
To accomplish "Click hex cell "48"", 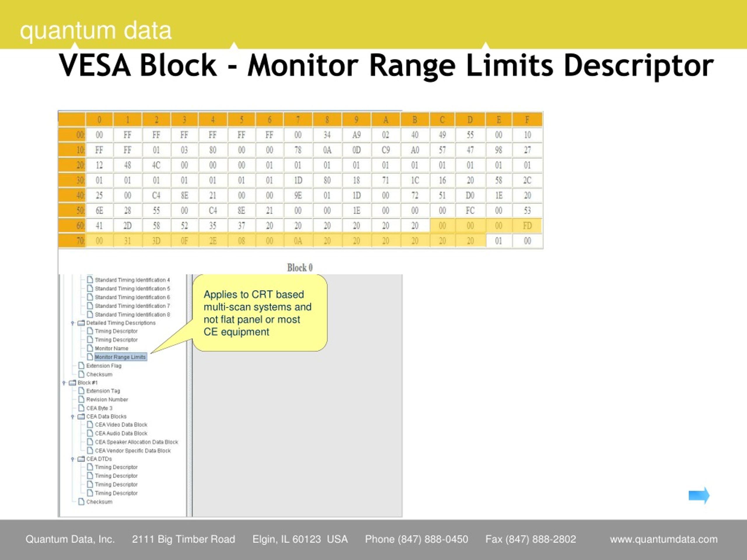I will tap(127, 165).
